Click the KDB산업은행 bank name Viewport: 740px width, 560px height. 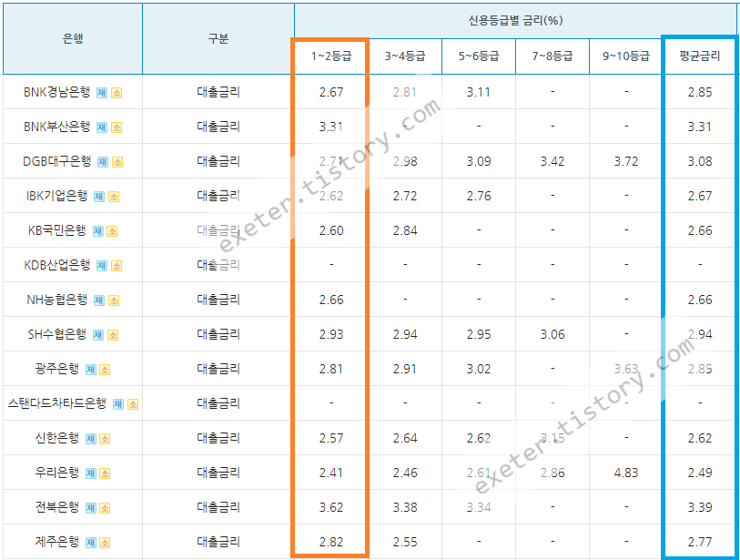(x=56, y=265)
